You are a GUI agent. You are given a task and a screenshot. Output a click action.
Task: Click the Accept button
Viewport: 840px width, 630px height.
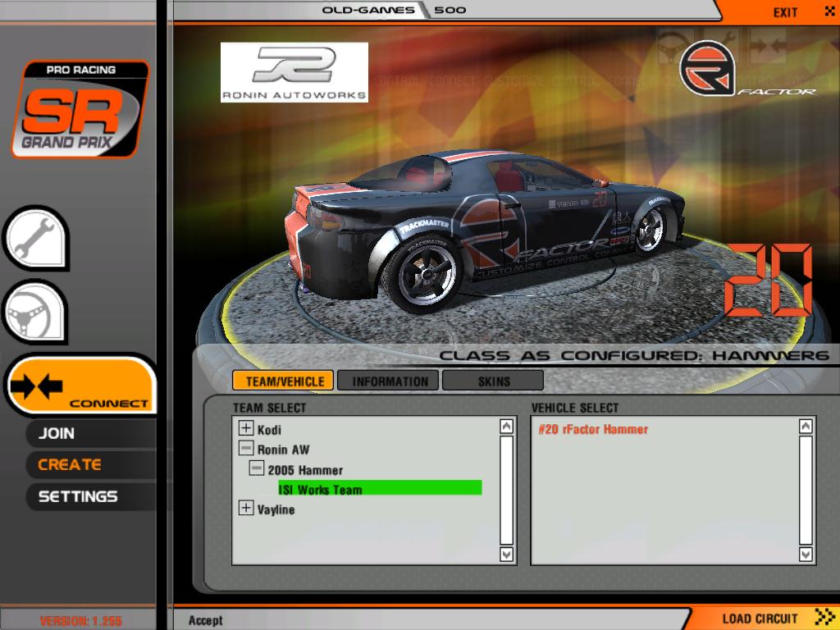click(x=205, y=620)
